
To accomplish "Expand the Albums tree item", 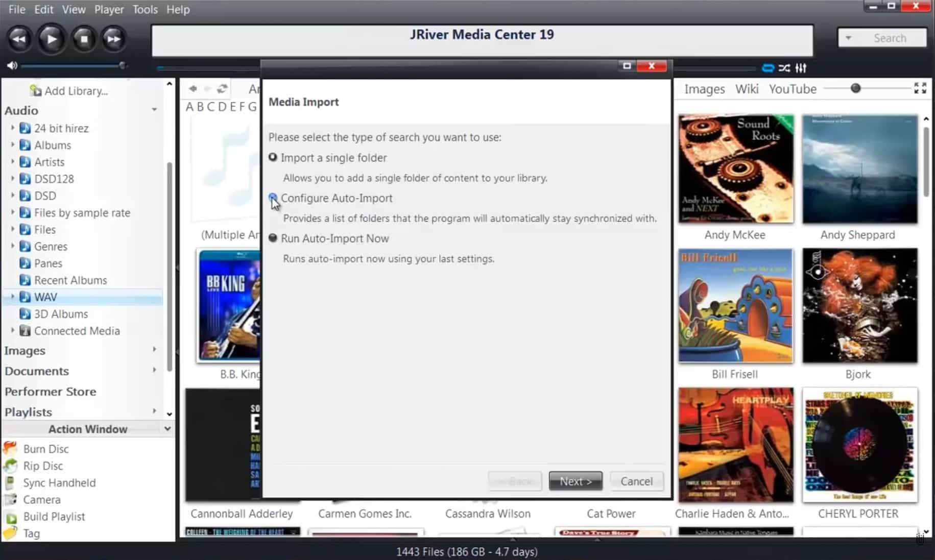I will pyautogui.click(x=12, y=145).
